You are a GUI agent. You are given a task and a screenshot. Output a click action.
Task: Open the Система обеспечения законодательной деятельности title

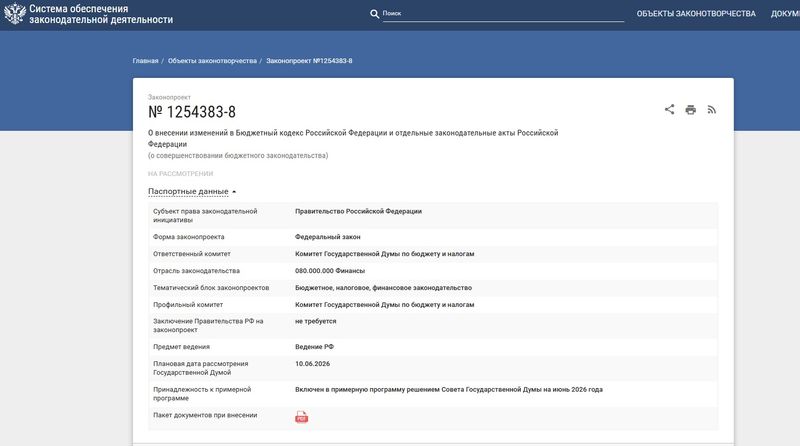coord(101,14)
